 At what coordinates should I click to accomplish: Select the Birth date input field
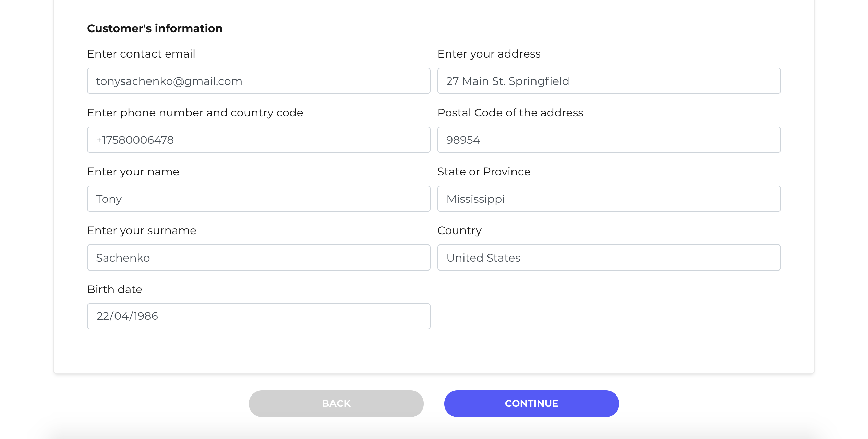coord(258,316)
